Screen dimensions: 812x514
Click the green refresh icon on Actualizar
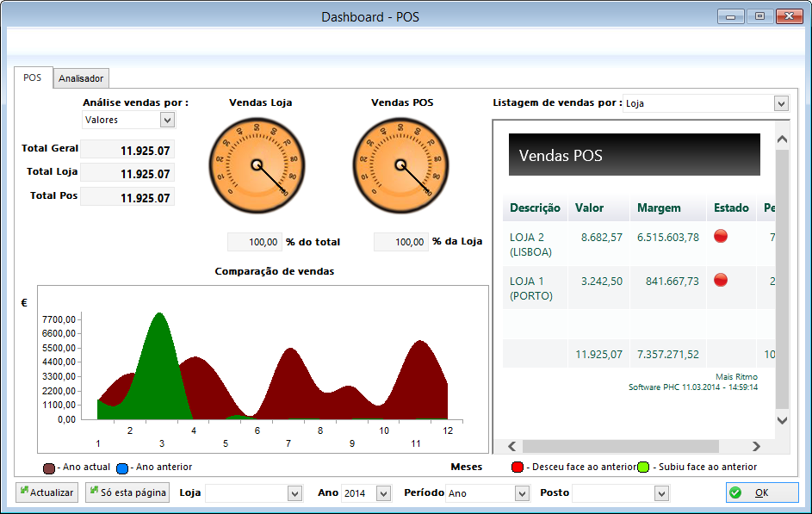tap(24, 490)
